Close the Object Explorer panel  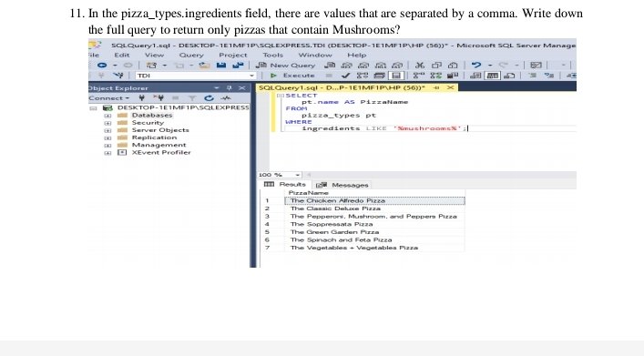242,88
